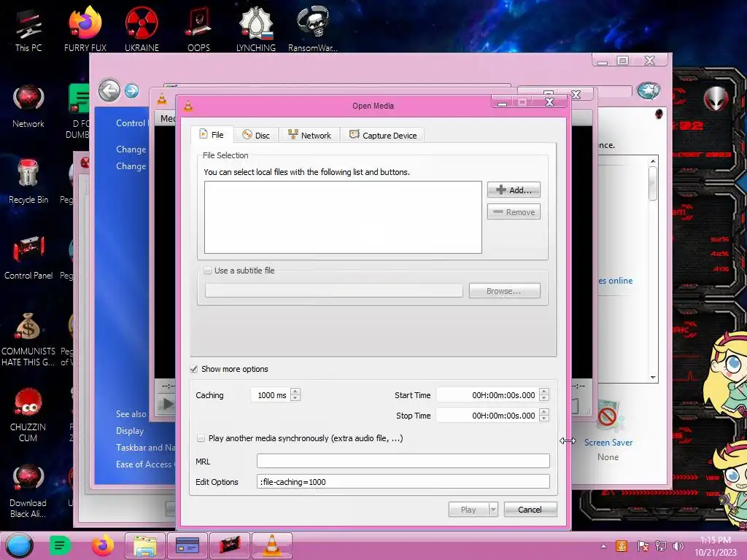Click the Forward arrow in Control Panel window
Screen dimensions: 747x560
click(x=132, y=90)
